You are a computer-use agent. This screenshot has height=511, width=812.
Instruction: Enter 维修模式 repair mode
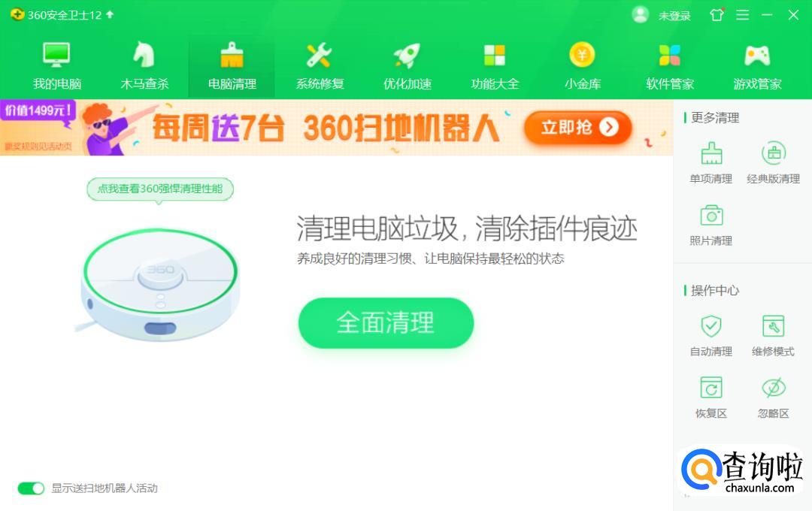click(773, 335)
